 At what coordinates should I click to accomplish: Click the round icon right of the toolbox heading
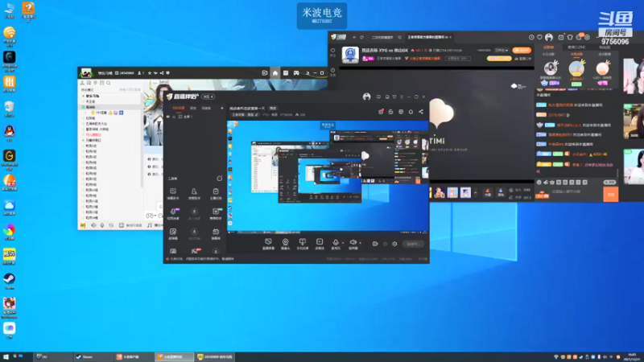(219, 178)
